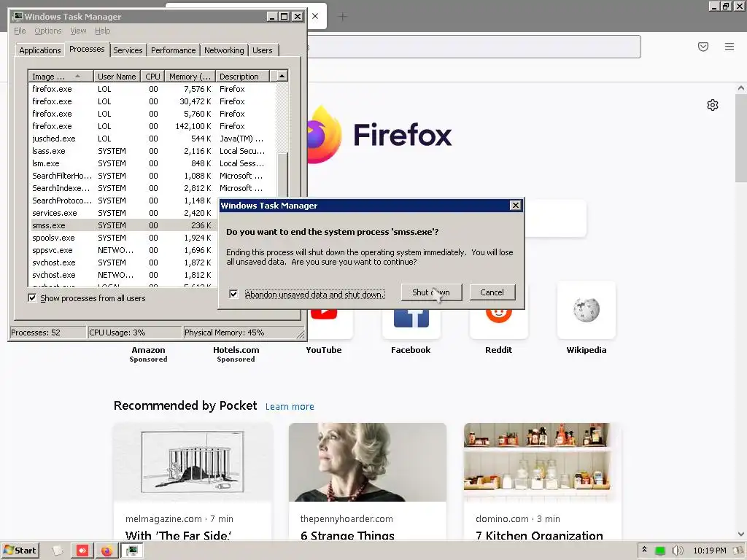Select the SearchIndexe... process row
The image size is (747, 560).
(152, 188)
